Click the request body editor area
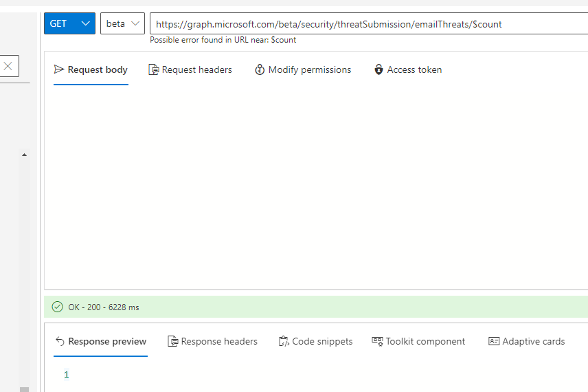This screenshot has height=392, width=588. point(316,187)
